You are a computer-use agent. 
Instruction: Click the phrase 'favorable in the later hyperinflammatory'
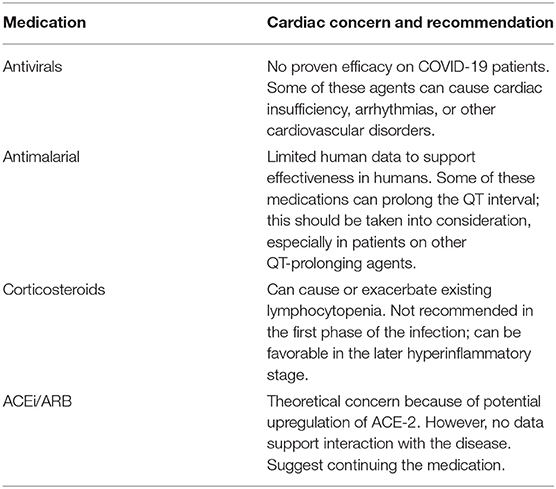[399, 354]
